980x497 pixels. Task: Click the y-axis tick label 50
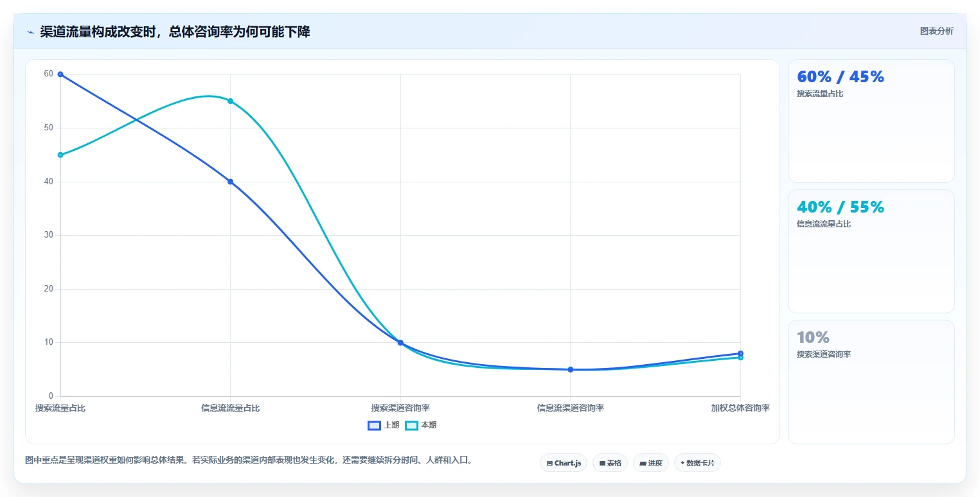pos(49,128)
